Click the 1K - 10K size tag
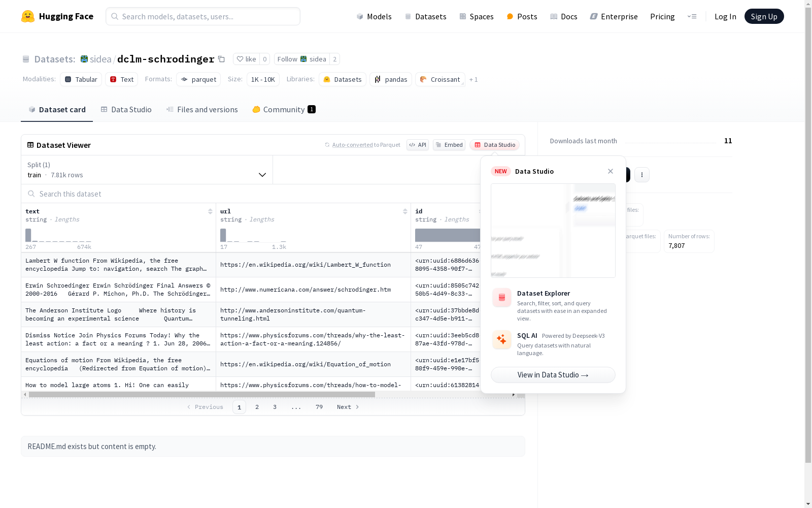The width and height of the screenshot is (812, 508). point(263,79)
